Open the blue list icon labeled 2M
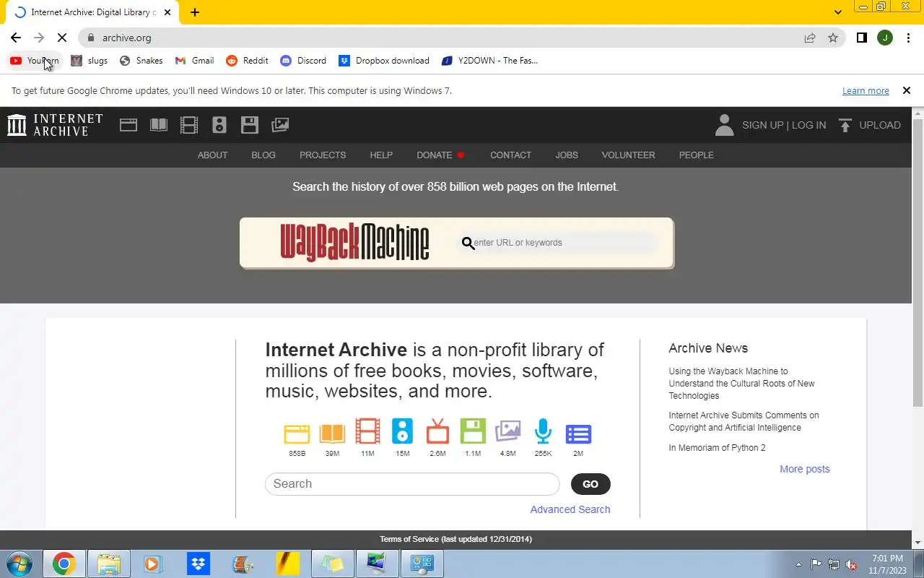Screen dimensions: 924x578 pyautogui.click(x=578, y=433)
